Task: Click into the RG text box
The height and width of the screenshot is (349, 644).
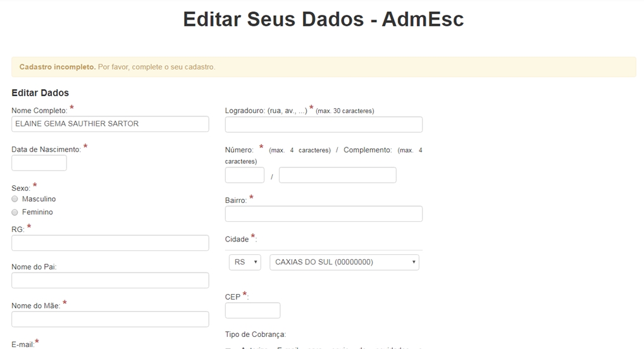Action: [110, 243]
